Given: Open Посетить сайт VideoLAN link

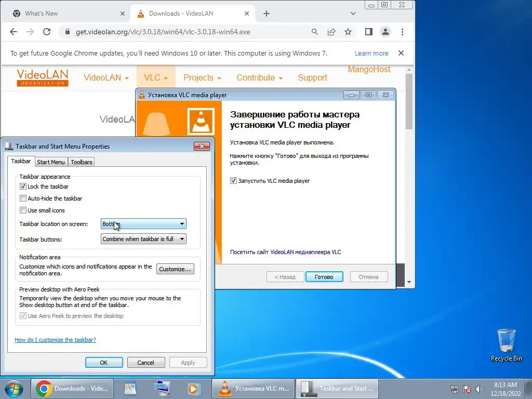Looking at the screenshot, I should (285, 252).
